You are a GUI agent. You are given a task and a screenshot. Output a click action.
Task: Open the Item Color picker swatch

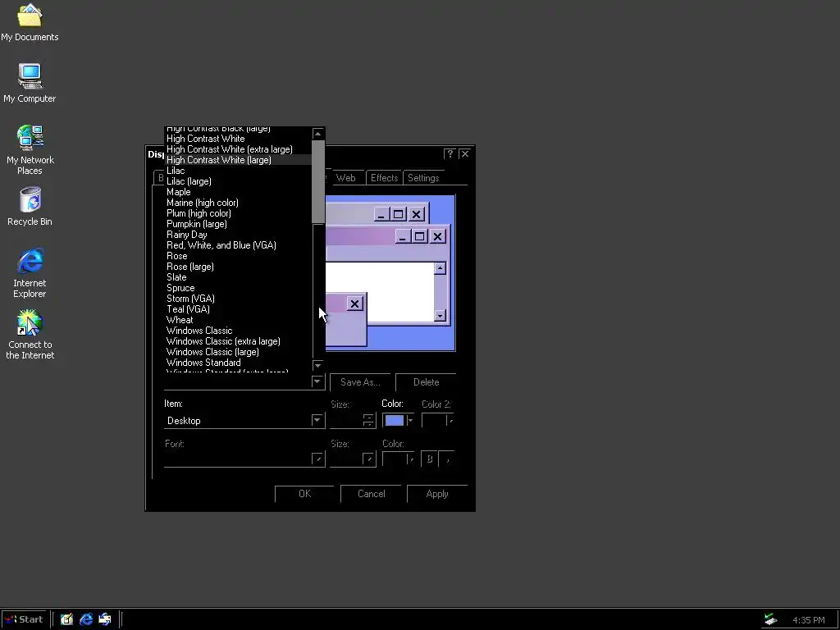(x=399, y=421)
